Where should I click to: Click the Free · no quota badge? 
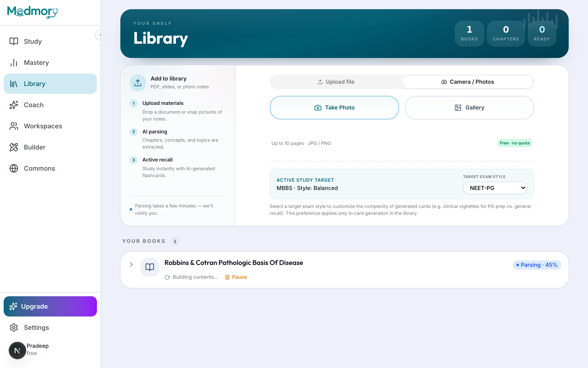(x=515, y=143)
